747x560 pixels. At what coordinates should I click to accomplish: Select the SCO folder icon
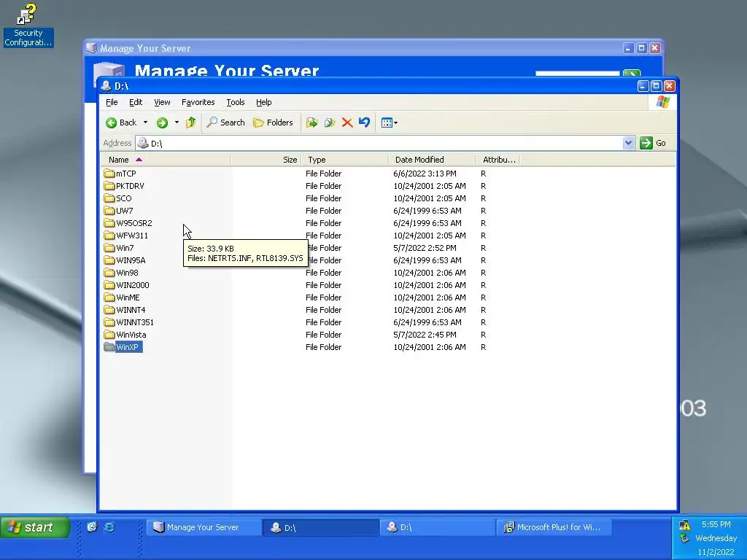coord(109,198)
